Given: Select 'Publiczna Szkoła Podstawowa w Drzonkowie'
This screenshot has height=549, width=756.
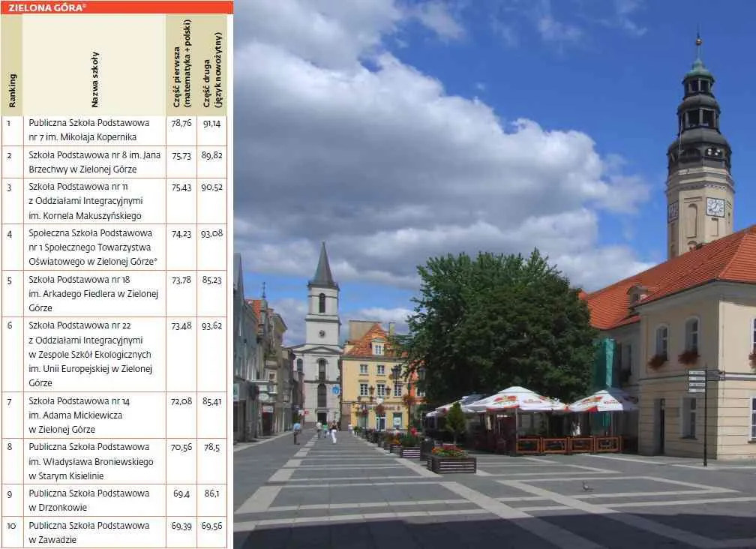Looking at the screenshot, I should click(x=88, y=500).
